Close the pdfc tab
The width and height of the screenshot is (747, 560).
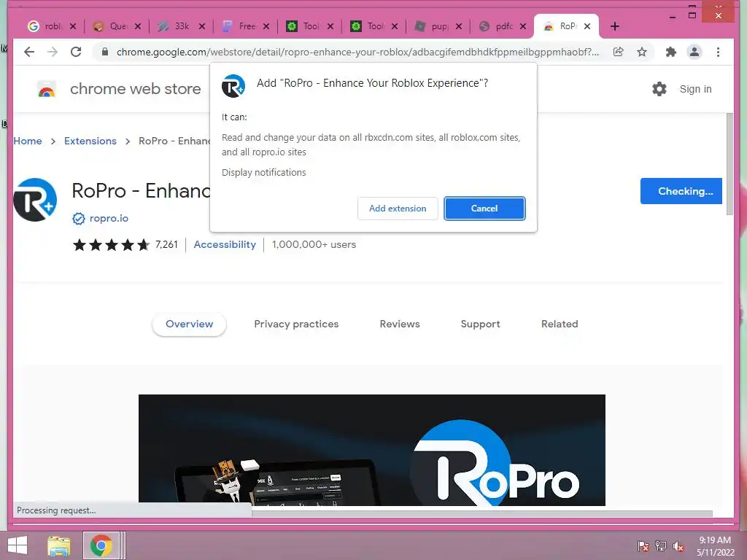click(523, 26)
